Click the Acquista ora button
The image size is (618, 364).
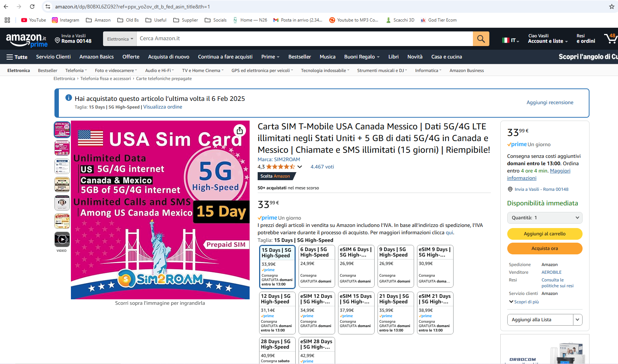pos(545,249)
